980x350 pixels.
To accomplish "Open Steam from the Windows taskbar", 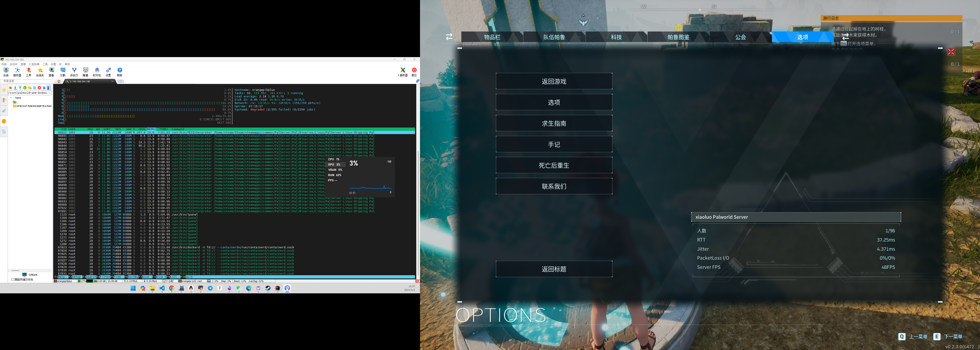I will (x=268, y=288).
